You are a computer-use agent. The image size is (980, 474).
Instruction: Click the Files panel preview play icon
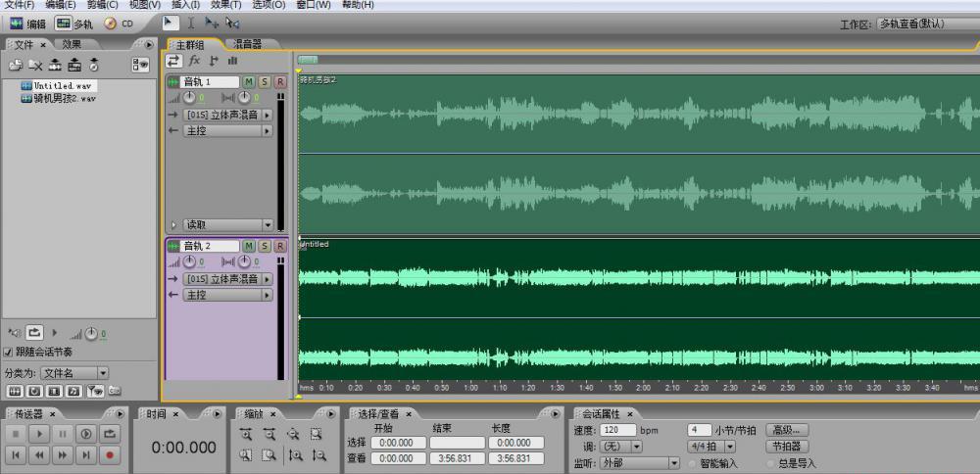tap(54, 333)
